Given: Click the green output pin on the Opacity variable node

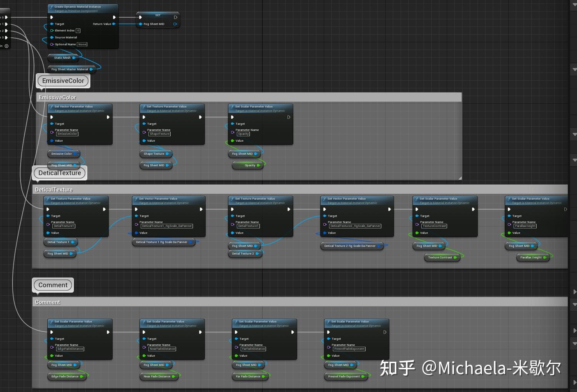Looking at the screenshot, I should (258, 165).
